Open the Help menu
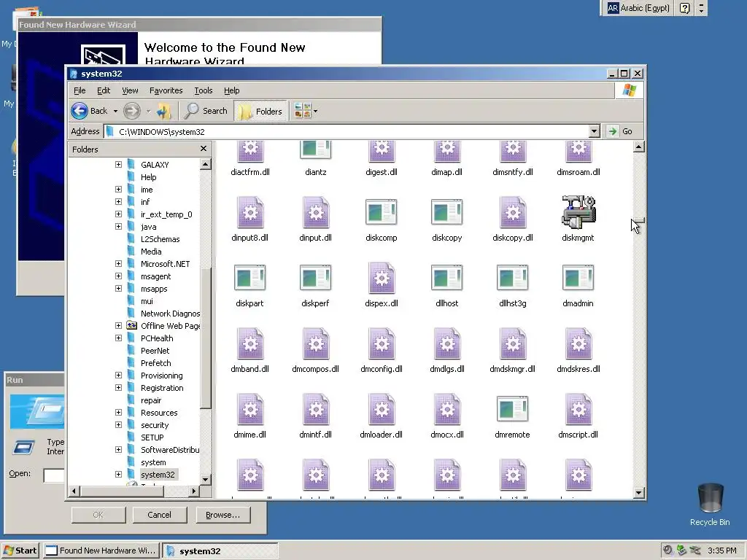This screenshot has height=560, width=747. click(x=231, y=90)
